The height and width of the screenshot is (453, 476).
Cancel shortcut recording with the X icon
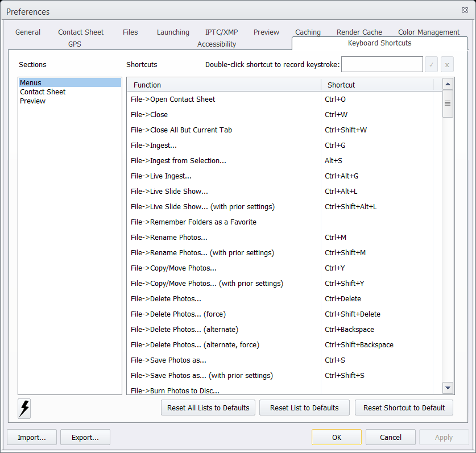pos(447,64)
